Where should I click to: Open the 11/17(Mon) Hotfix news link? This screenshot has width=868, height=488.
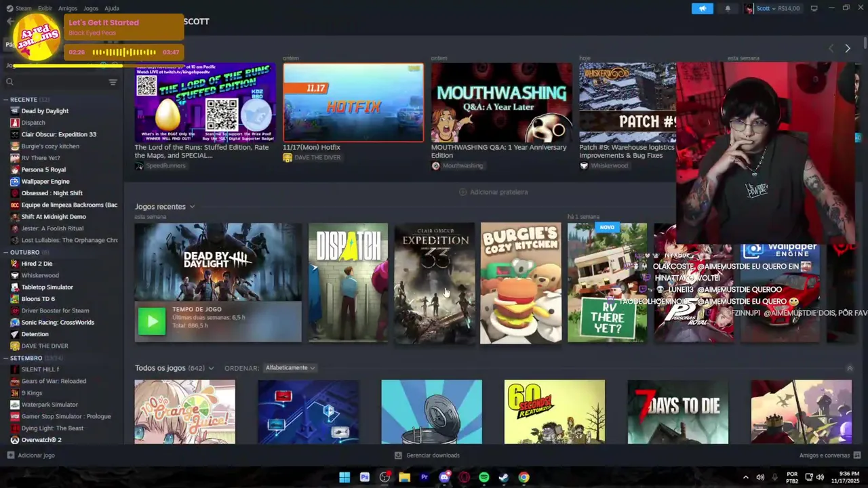[312, 147]
